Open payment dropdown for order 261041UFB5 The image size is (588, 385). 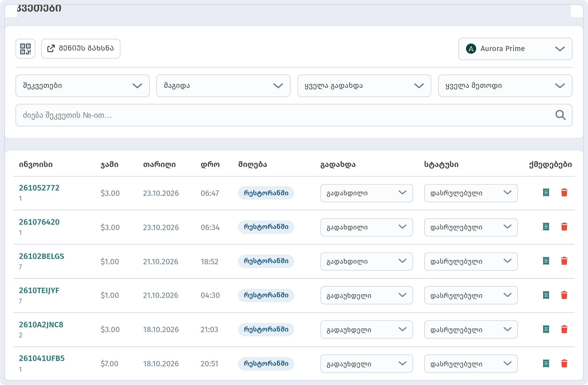tap(366, 364)
